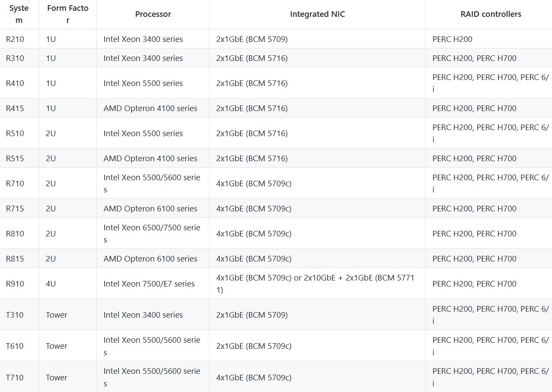
Task: Select the RAID controllers cell in R710 row
Action: (x=489, y=183)
